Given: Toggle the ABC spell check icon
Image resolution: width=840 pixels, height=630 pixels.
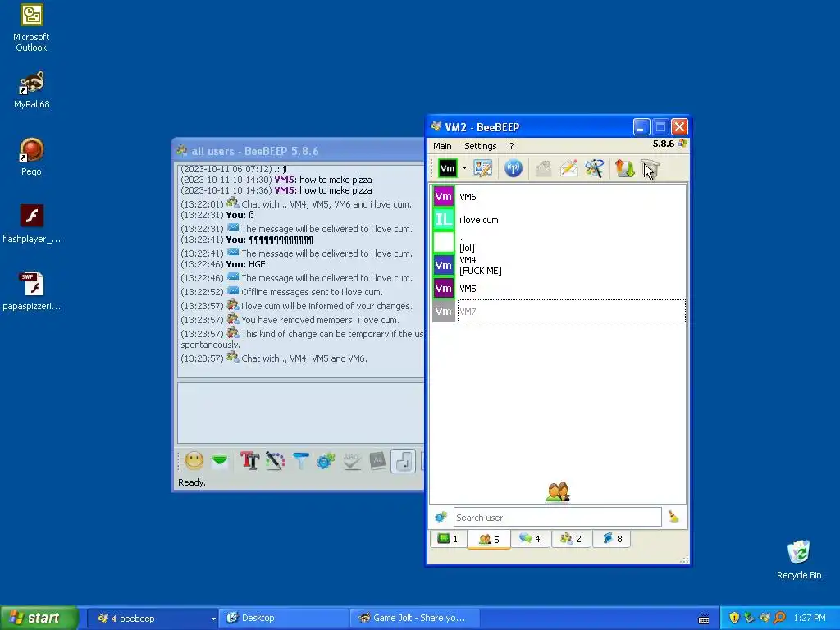Looking at the screenshot, I should click(x=351, y=461).
